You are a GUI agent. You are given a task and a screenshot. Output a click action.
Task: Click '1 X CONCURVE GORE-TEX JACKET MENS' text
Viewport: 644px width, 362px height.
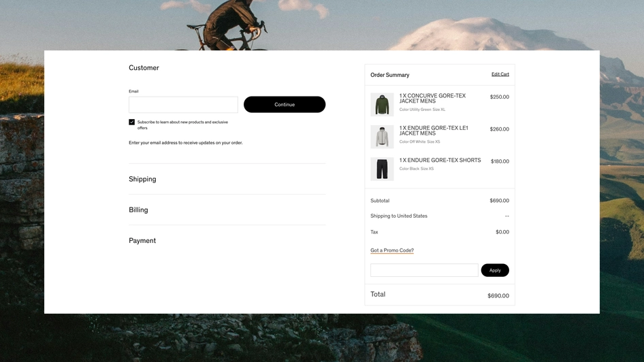[x=432, y=98]
